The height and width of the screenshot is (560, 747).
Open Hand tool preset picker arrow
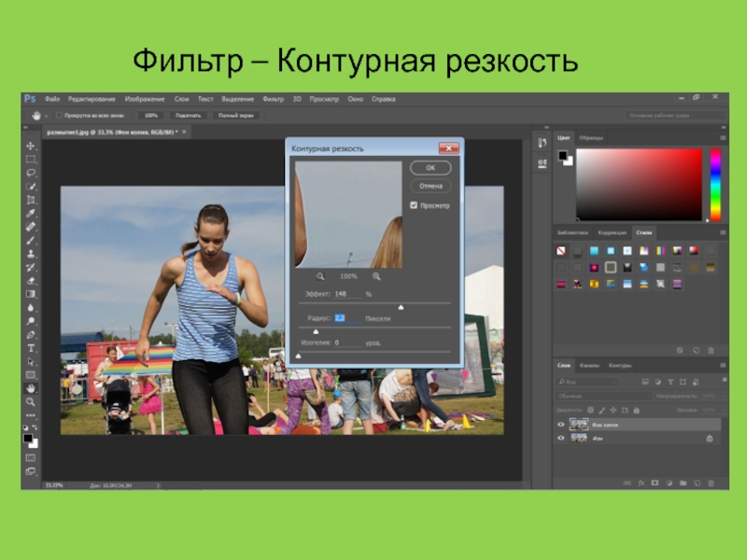pyautogui.click(x=46, y=116)
